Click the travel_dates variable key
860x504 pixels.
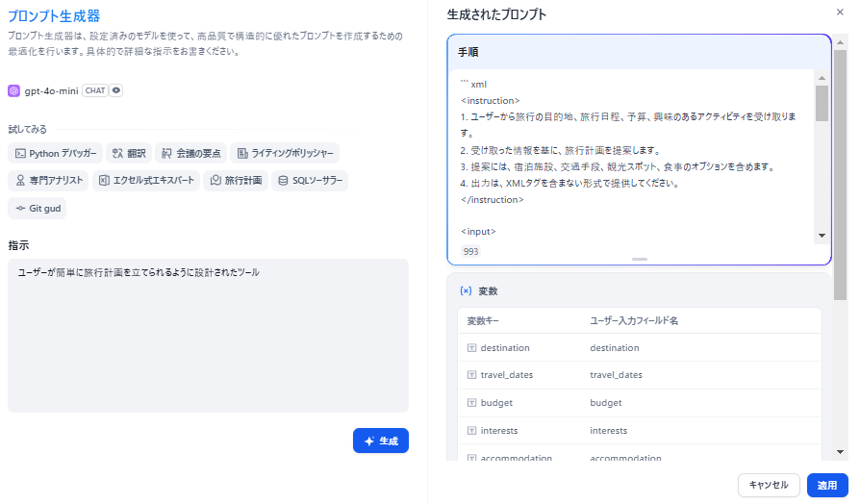507,374
